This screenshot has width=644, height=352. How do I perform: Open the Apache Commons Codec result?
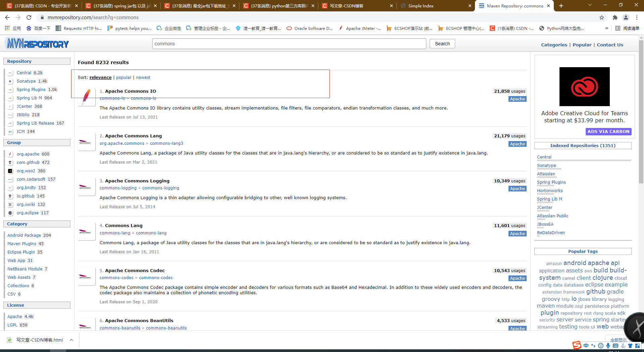135,270
